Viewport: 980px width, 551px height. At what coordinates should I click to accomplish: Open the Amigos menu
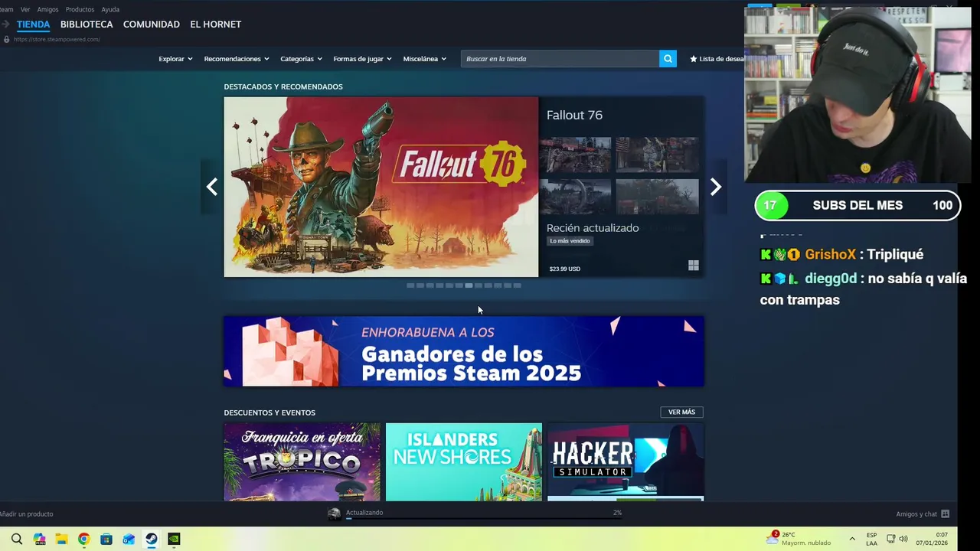47,9
